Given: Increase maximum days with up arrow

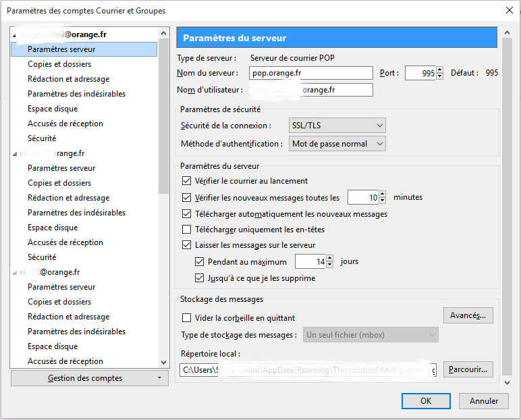Looking at the screenshot, I should [x=329, y=258].
